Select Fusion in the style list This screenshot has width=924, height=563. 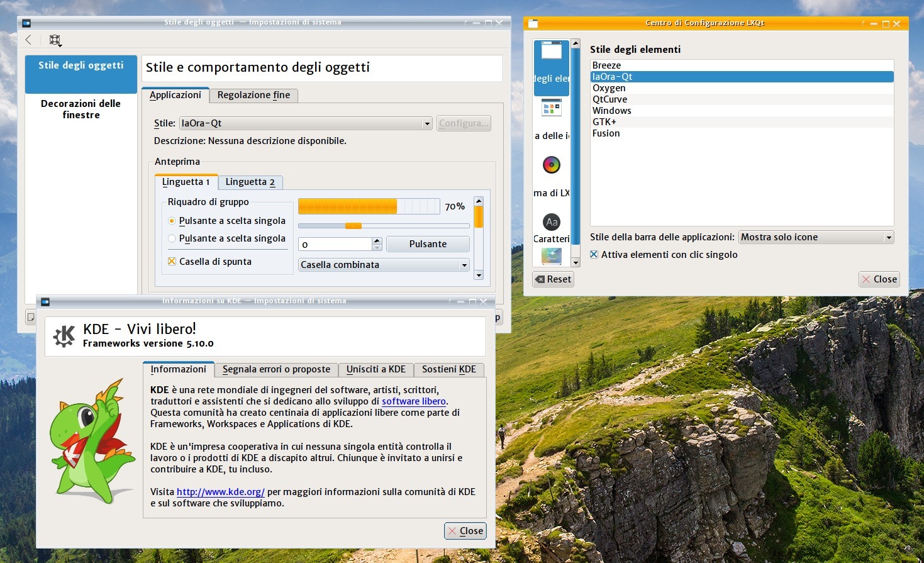coord(742,133)
